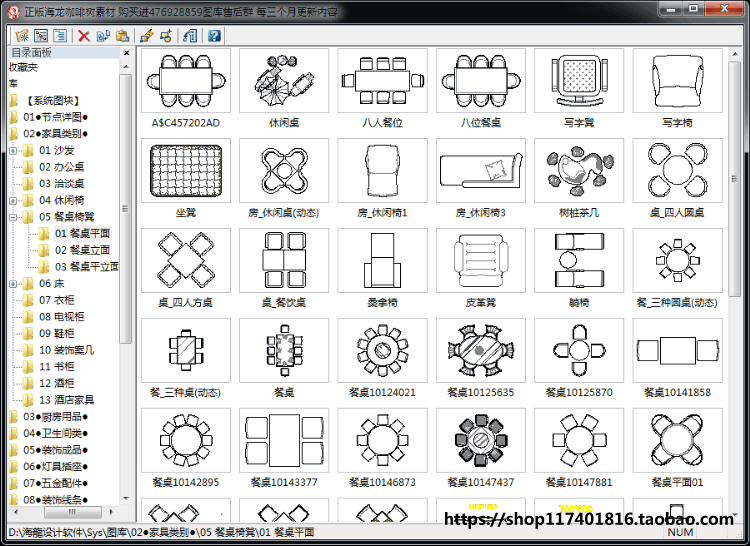Click the red X delete toolbar icon
750x546 pixels.
(84, 35)
